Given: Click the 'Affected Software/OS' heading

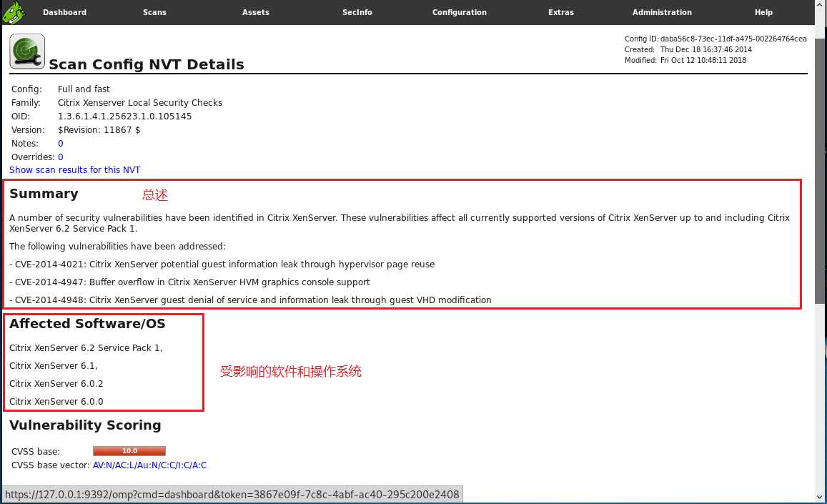Looking at the screenshot, I should pos(87,324).
